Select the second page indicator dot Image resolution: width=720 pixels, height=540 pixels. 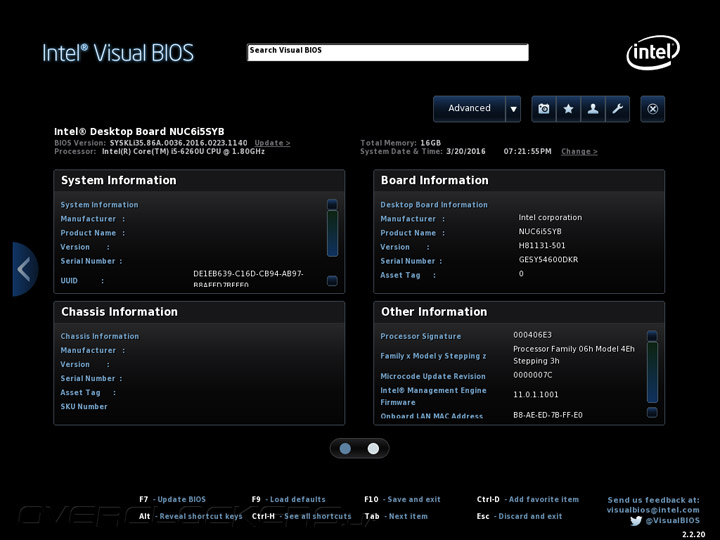point(373,449)
